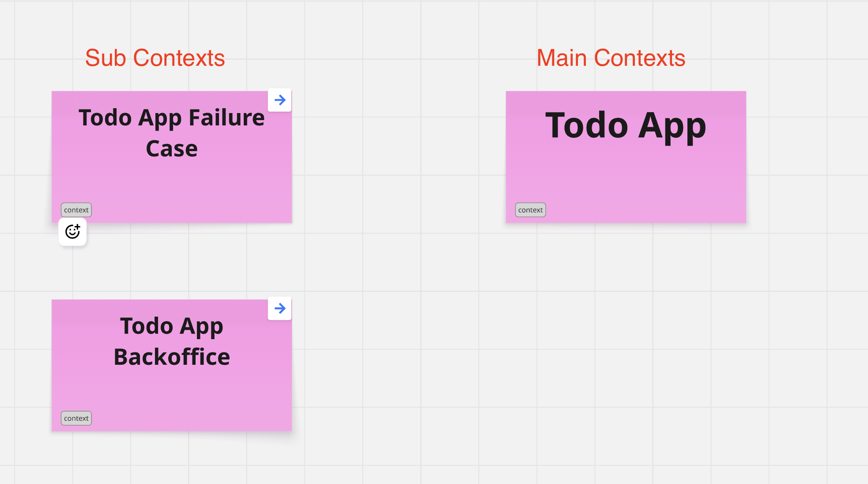Select the Sub Contexts heading text
Image resolution: width=868 pixels, height=484 pixels.
click(155, 58)
